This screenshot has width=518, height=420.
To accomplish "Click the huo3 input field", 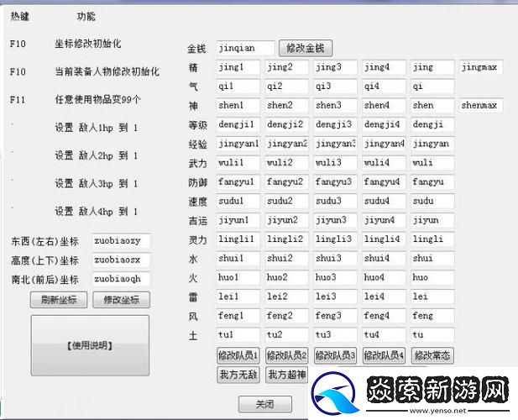I will [x=335, y=277].
